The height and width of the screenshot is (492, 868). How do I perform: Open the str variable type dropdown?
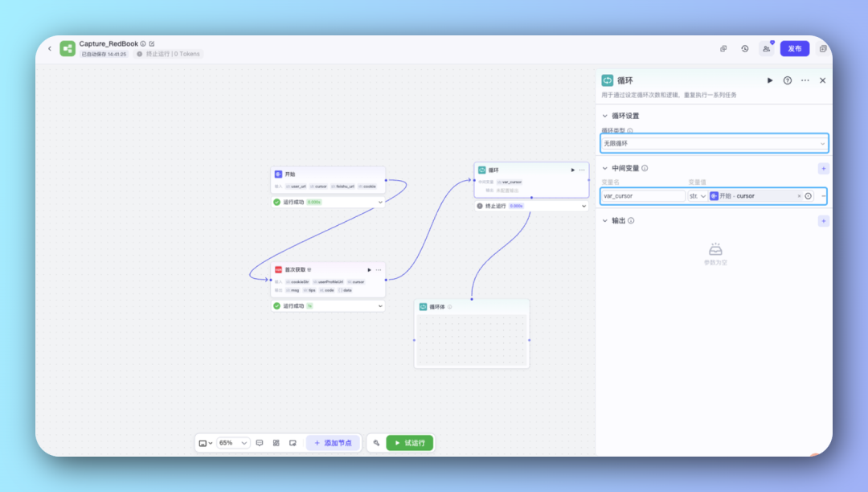(698, 196)
